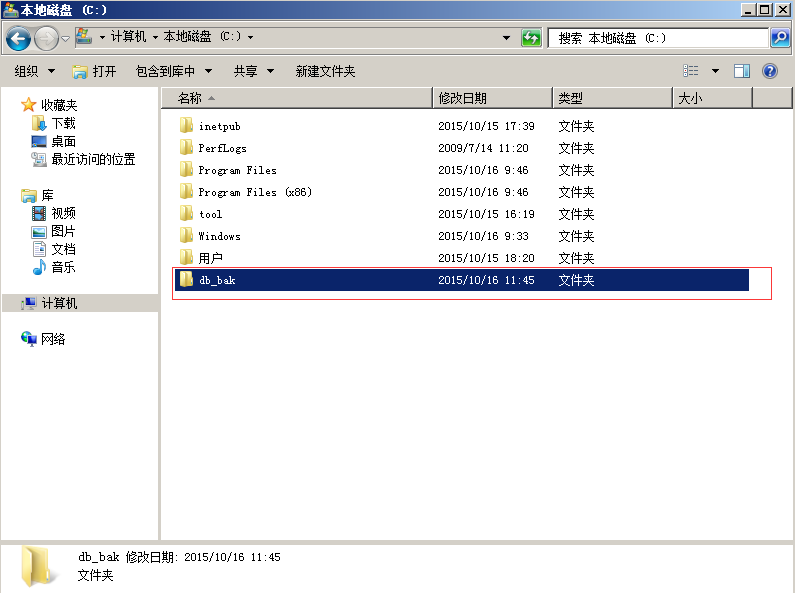Open the help question mark icon
The width and height of the screenshot is (795, 593).
pos(770,71)
